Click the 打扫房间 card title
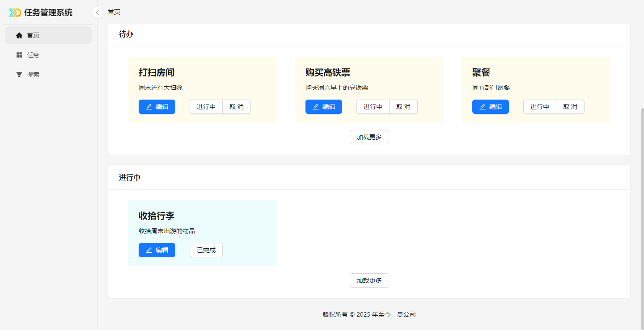This screenshot has width=644, height=330. click(157, 72)
